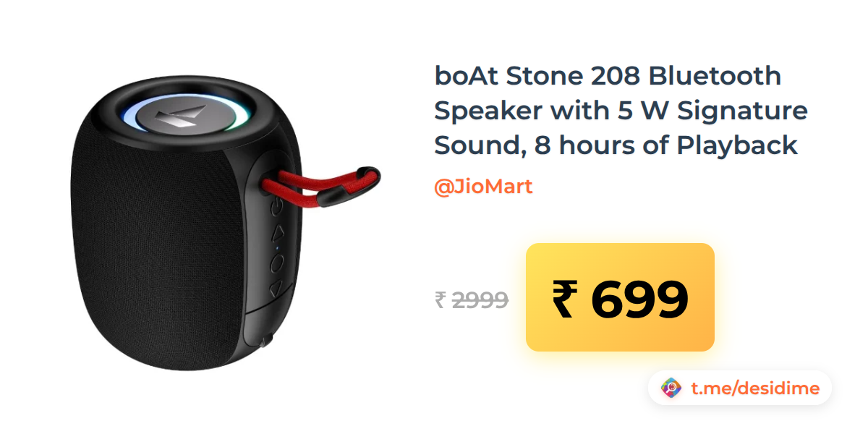Click the desidime logo icon

click(x=672, y=388)
